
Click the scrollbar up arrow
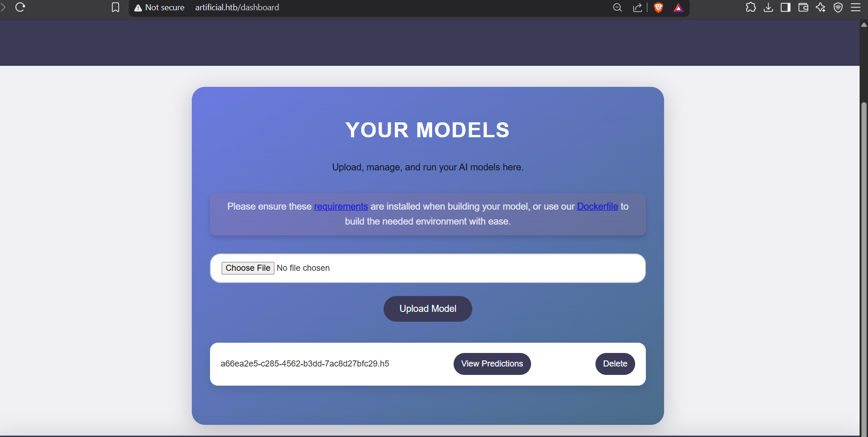(864, 24)
